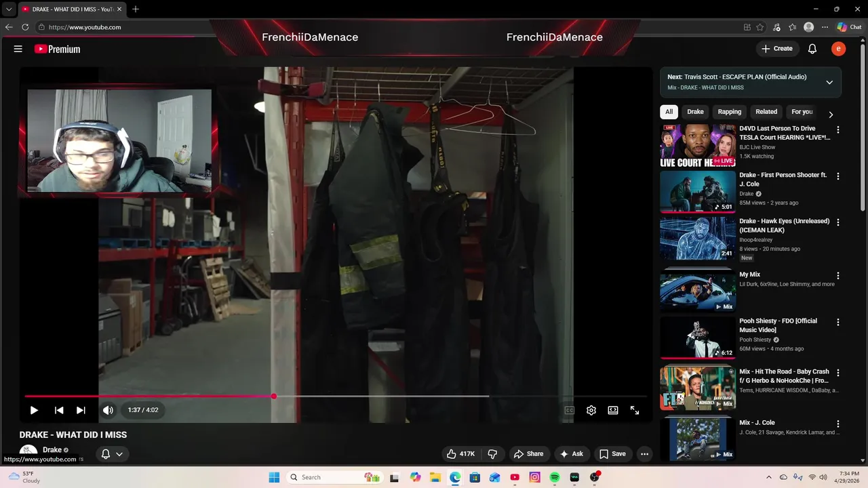Dislike the video
The image size is (868, 488).
point(493,454)
